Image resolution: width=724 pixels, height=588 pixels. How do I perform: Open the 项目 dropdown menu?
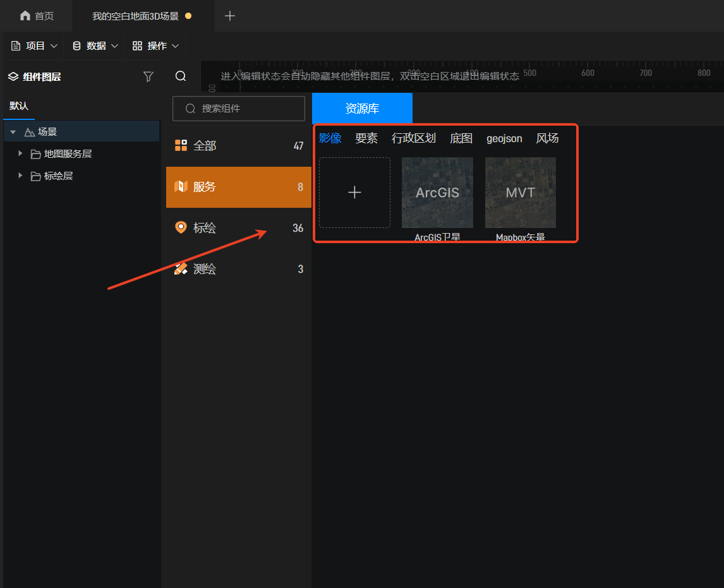[35, 46]
